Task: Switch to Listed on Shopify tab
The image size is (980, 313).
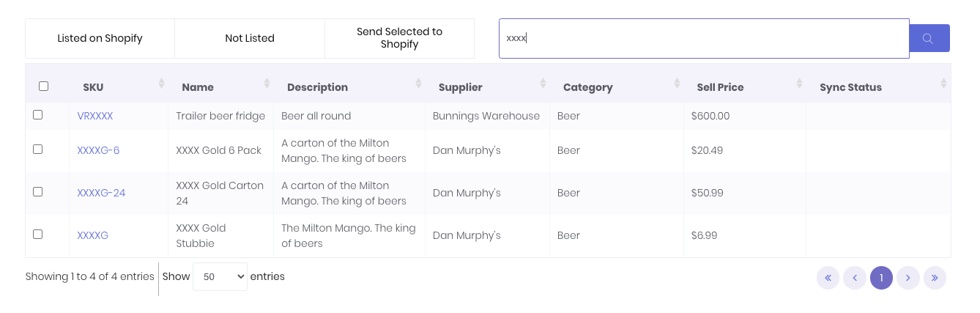Action: pyautogui.click(x=100, y=38)
